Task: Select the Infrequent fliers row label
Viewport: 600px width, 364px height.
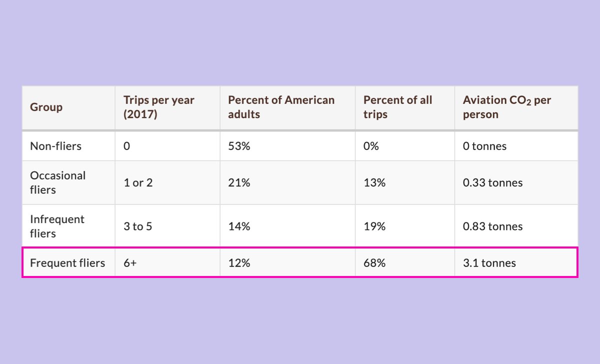Action: tap(57, 226)
